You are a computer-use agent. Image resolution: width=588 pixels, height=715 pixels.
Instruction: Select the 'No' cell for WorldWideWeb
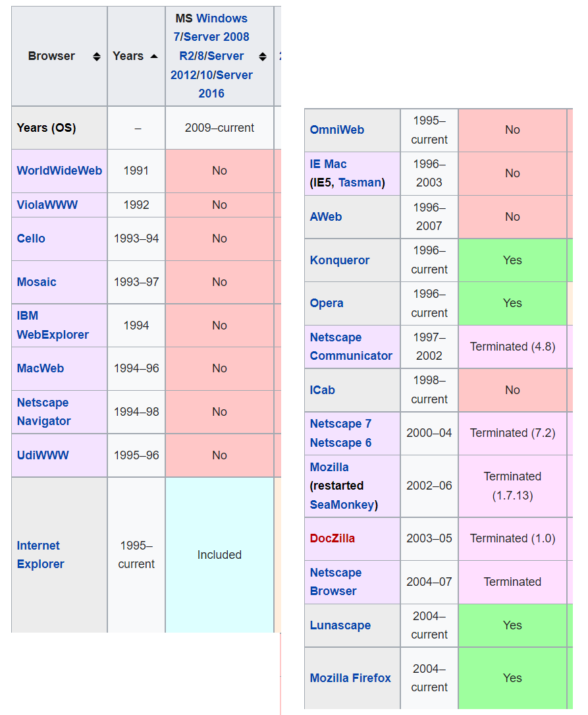click(x=219, y=171)
